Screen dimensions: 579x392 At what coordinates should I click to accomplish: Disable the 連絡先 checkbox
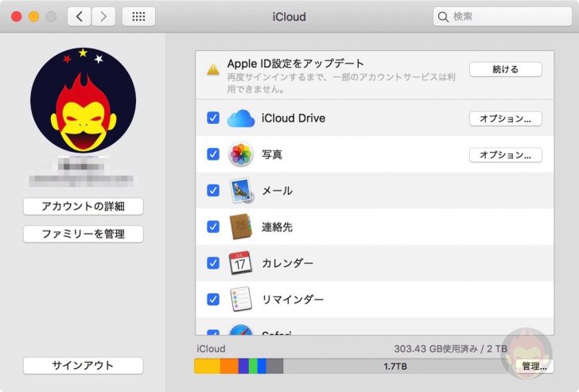tap(213, 227)
